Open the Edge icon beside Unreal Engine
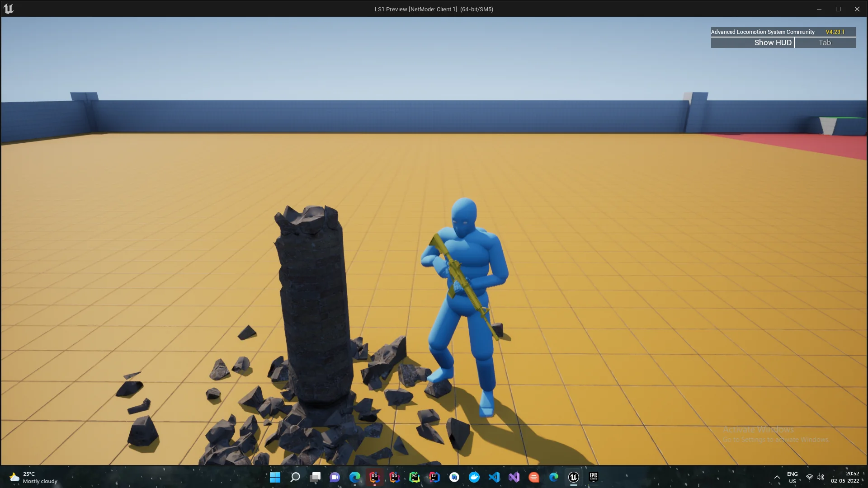868x488 pixels. coord(554,477)
